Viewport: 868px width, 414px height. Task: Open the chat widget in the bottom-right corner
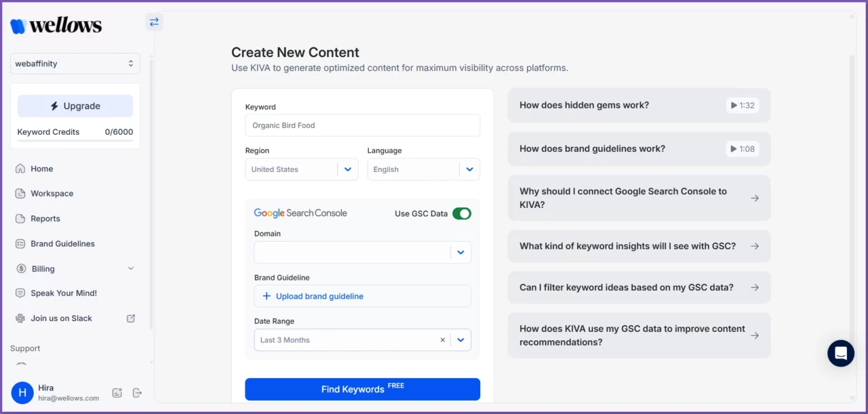point(840,353)
